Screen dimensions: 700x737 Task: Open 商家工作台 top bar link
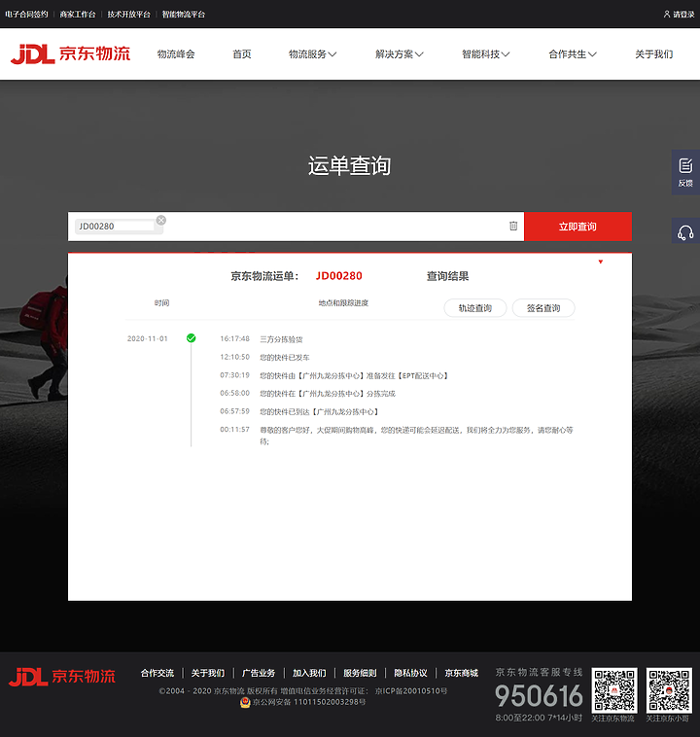[78, 15]
